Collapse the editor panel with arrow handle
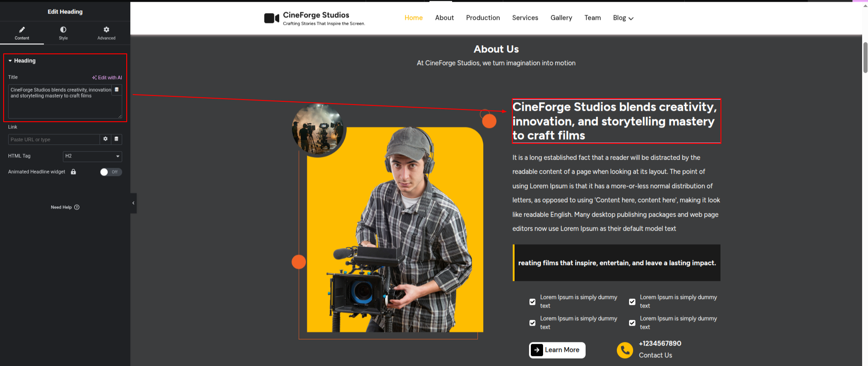Screen dimensions: 868x366 [x=133, y=203]
